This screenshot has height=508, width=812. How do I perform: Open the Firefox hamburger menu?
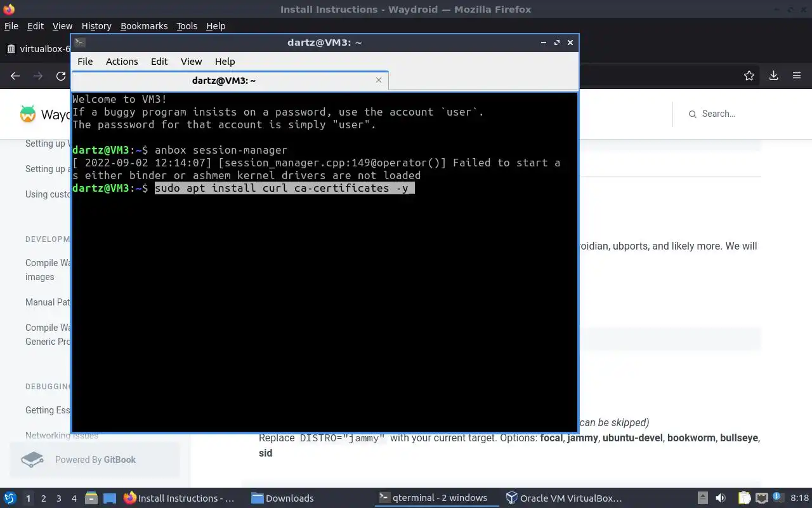point(797,76)
